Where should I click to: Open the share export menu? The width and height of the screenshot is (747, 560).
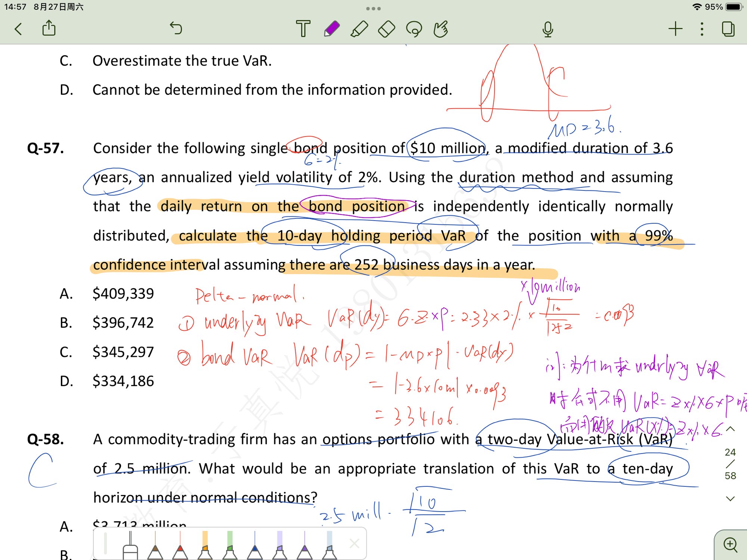coord(49,28)
